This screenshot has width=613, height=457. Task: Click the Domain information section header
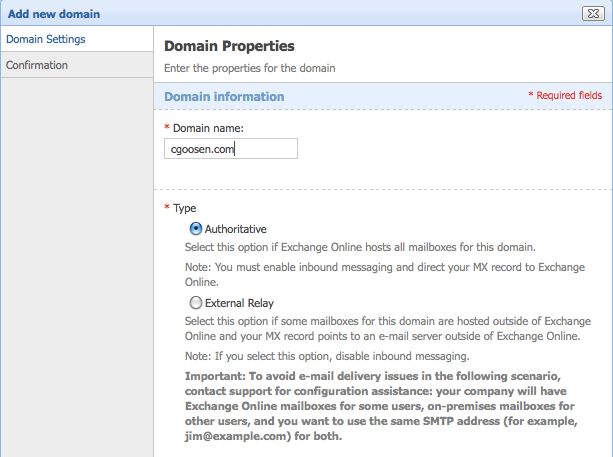(224, 97)
